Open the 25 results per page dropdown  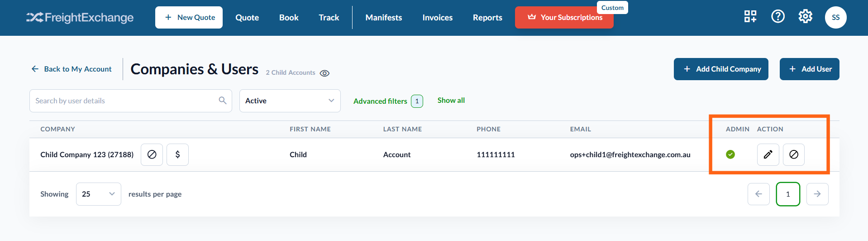pos(99,194)
